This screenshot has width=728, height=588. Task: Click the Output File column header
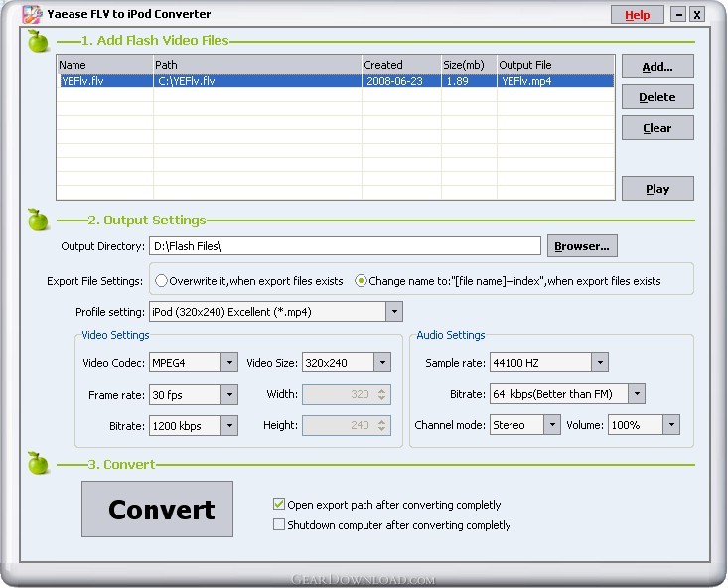coord(555,65)
